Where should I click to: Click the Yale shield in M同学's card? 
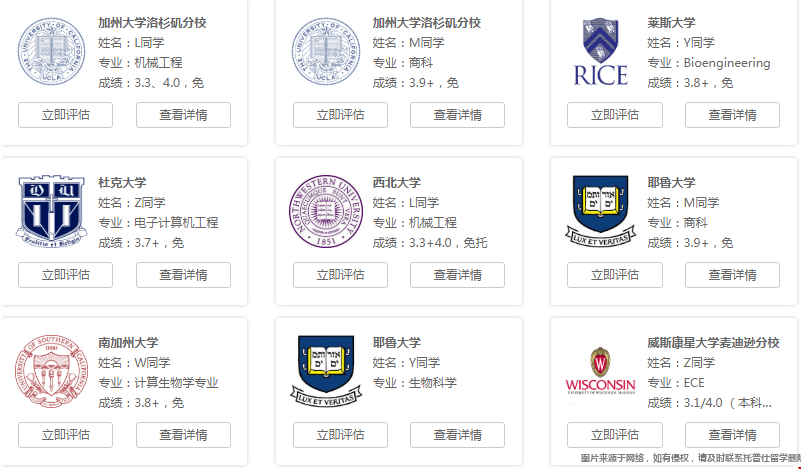(x=601, y=211)
